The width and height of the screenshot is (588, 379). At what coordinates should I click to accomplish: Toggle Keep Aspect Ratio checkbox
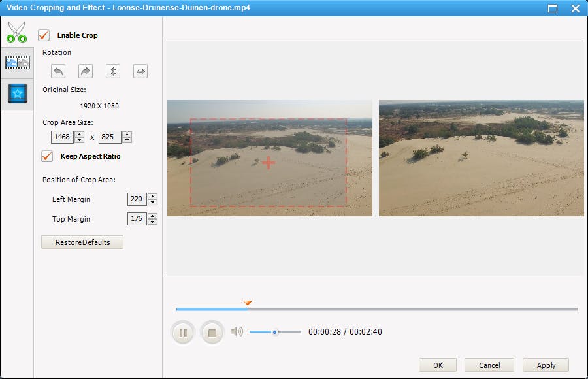pos(47,156)
